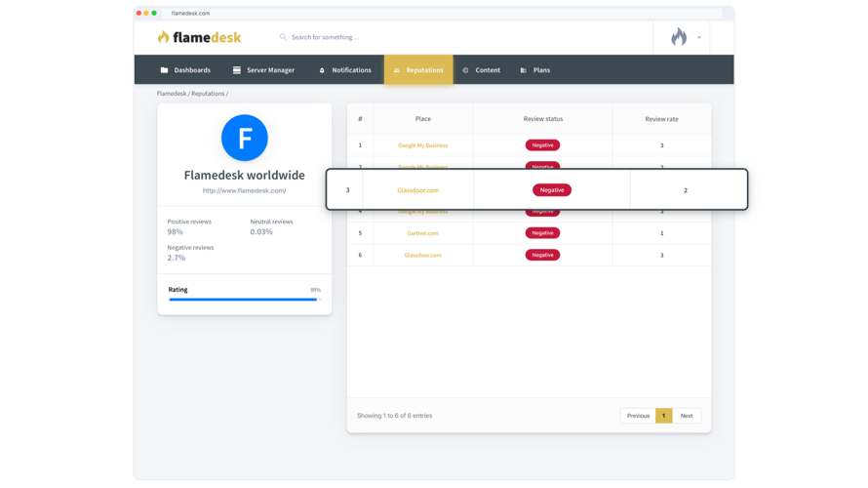
Task: Open Google My Business in row 1
Action: (423, 145)
